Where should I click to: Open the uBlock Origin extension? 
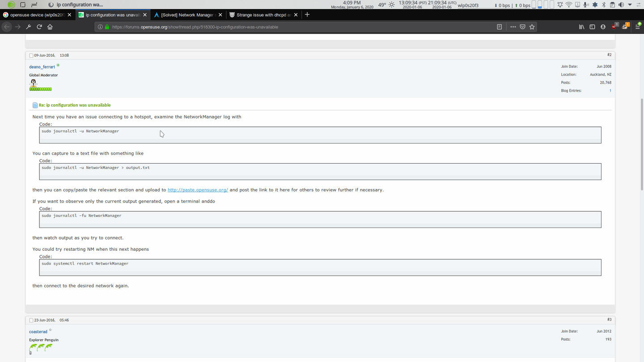coord(614,26)
